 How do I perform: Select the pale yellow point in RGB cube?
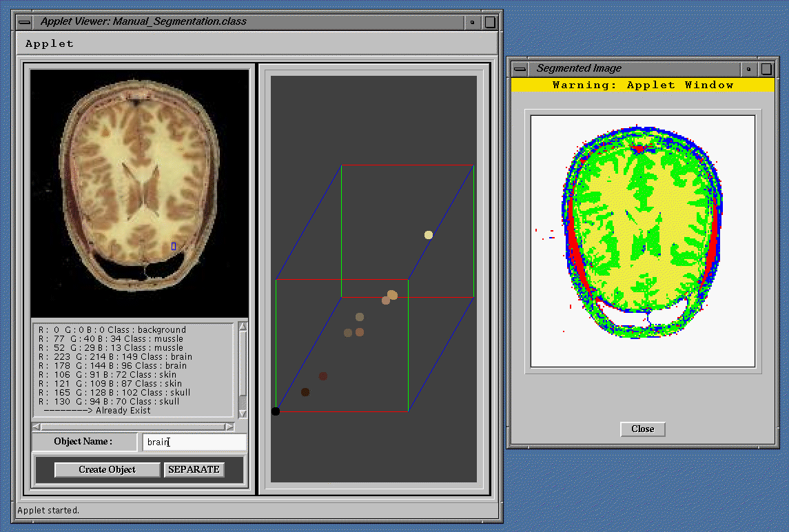[x=429, y=235]
